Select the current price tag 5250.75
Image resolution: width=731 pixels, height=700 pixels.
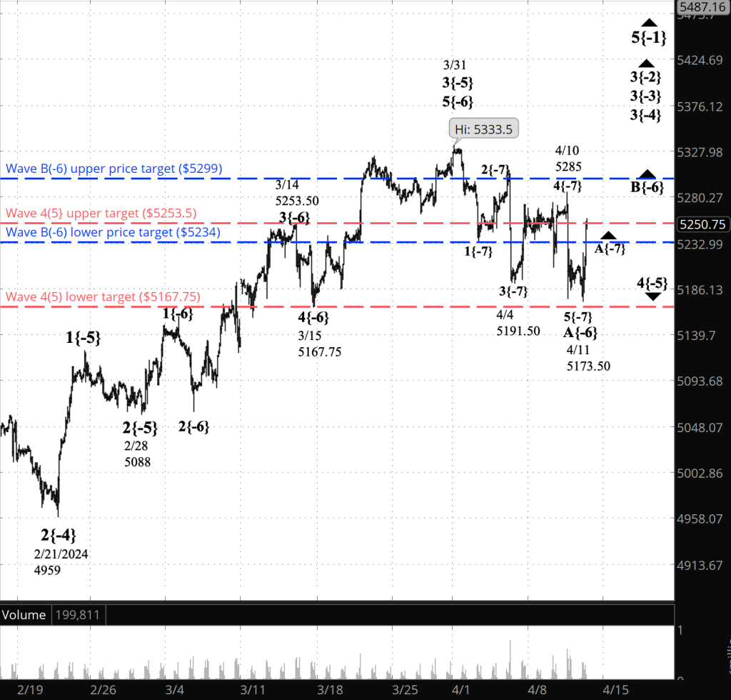click(703, 224)
